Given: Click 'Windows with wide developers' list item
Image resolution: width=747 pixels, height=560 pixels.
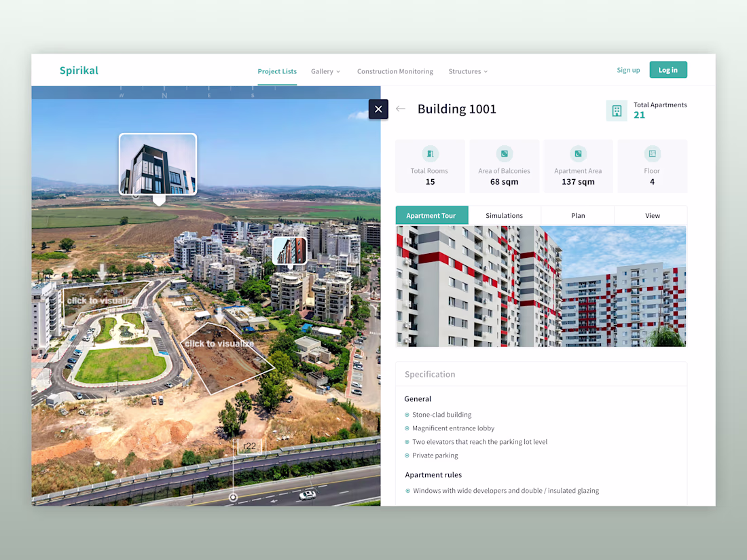Looking at the screenshot, I should [x=506, y=491].
